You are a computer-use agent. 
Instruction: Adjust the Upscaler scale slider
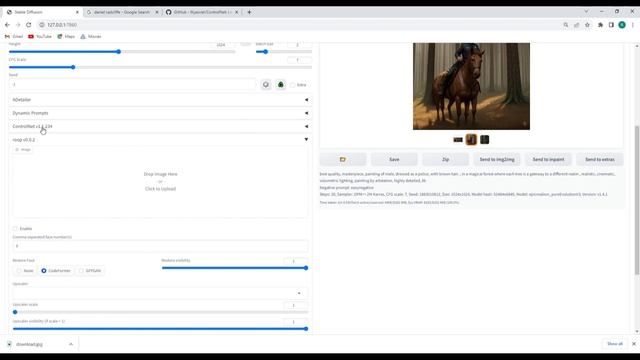pos(160,312)
